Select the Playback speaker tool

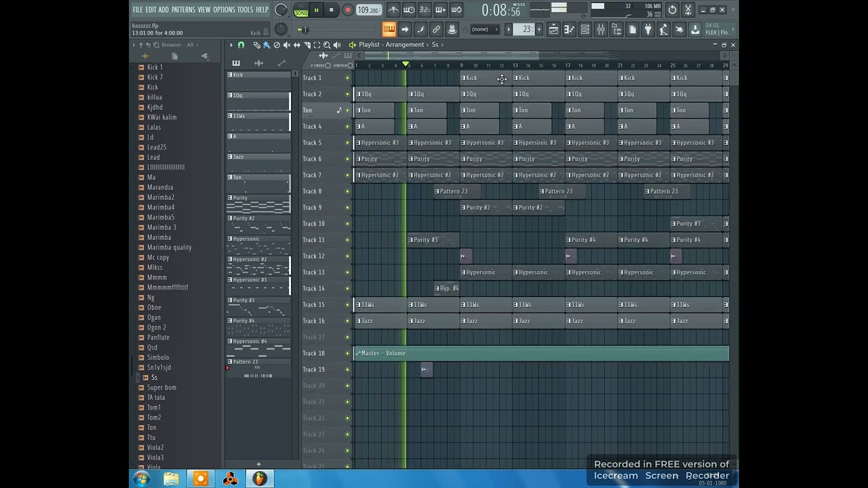337,45
